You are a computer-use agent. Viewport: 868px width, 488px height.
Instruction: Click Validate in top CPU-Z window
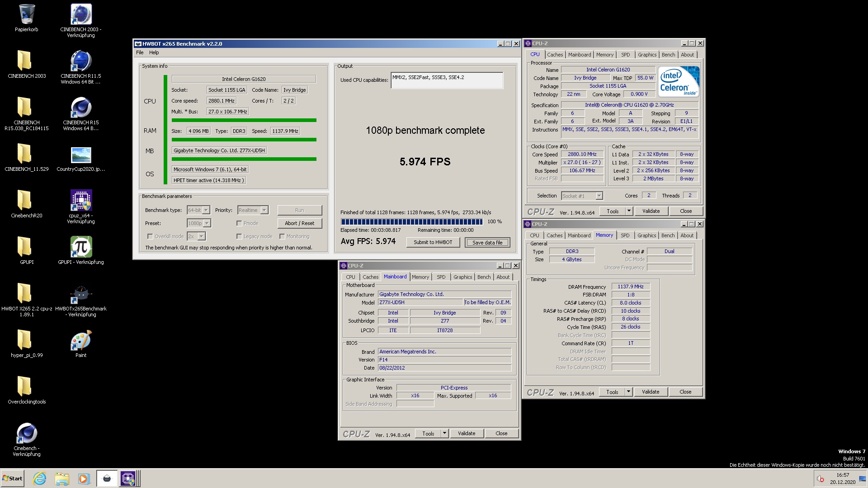651,211
